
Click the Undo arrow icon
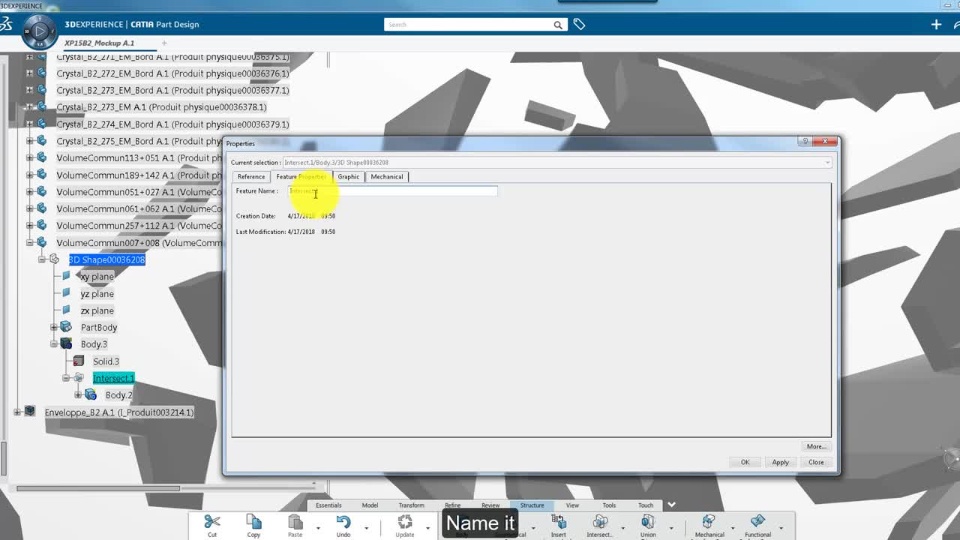tap(343, 522)
